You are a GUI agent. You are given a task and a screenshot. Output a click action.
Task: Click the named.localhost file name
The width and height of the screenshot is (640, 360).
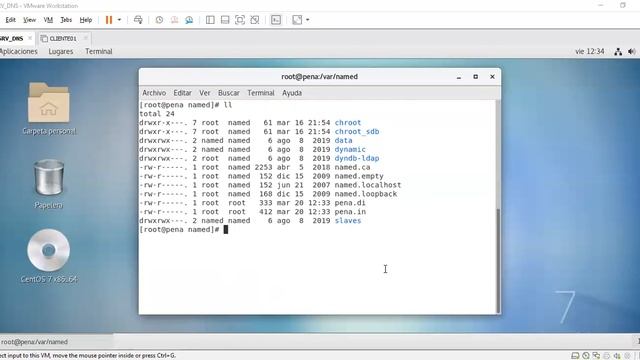(x=368, y=185)
